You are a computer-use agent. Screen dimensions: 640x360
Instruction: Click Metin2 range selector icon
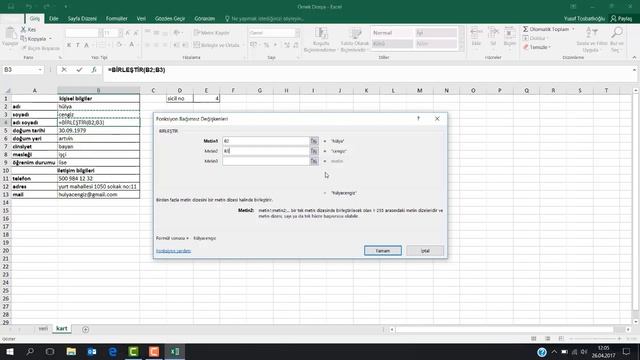pyautogui.click(x=314, y=151)
